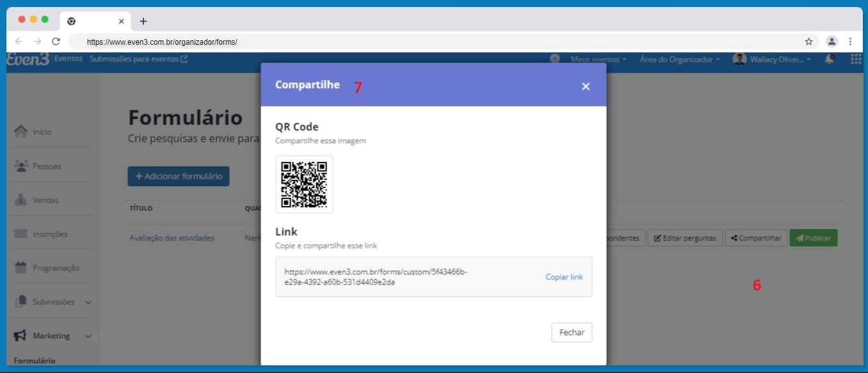Screen dimensions: 868x373
Task: Click the QR code image
Action: (x=304, y=184)
